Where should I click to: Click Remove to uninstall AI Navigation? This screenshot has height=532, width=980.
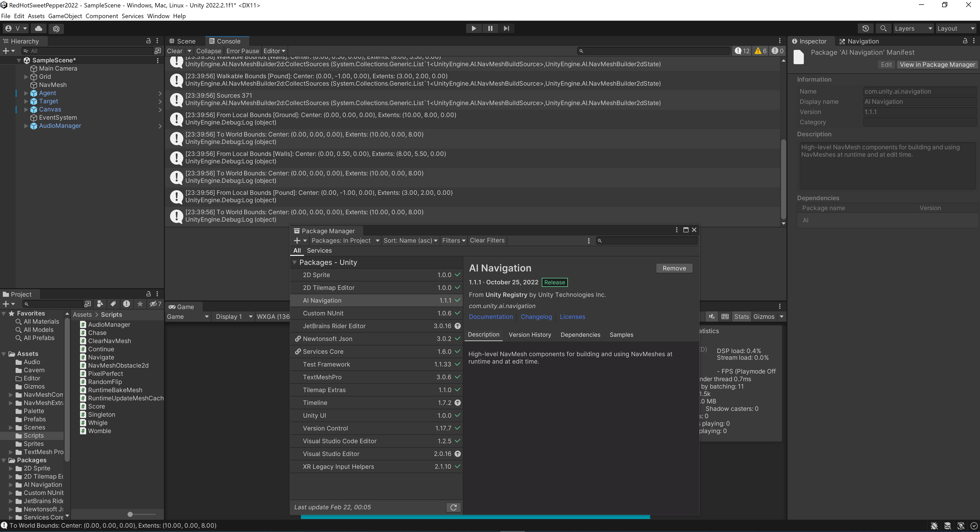(x=674, y=268)
